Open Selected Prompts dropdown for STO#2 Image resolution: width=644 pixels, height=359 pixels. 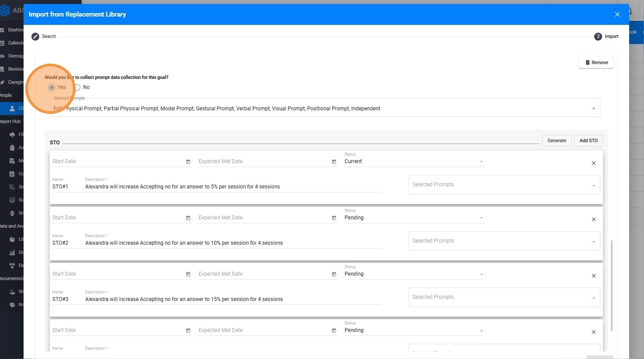[504, 241]
